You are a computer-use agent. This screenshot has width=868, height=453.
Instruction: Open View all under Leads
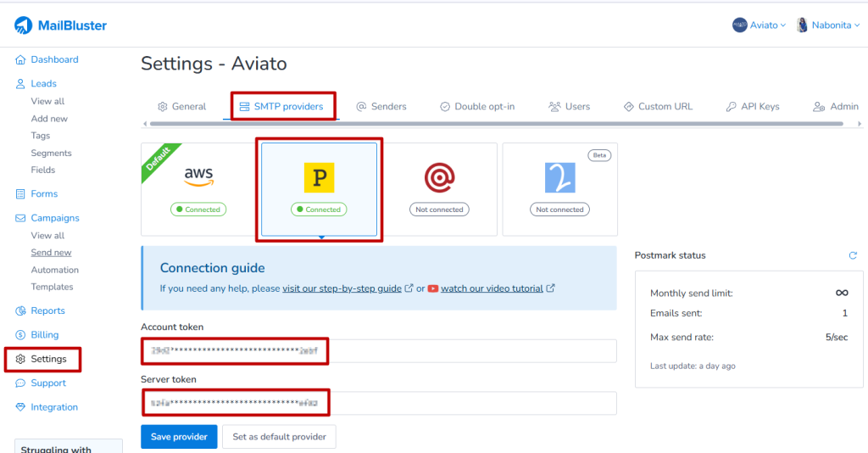coord(47,101)
